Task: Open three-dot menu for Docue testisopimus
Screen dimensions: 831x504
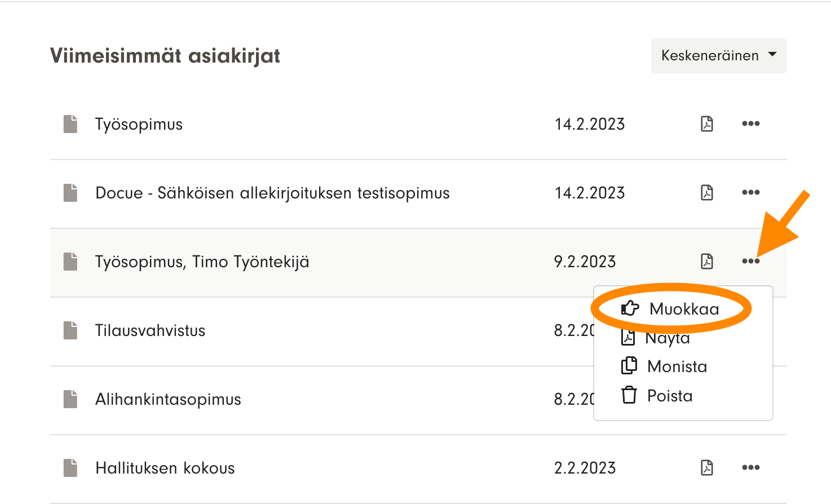Action: pos(750,193)
